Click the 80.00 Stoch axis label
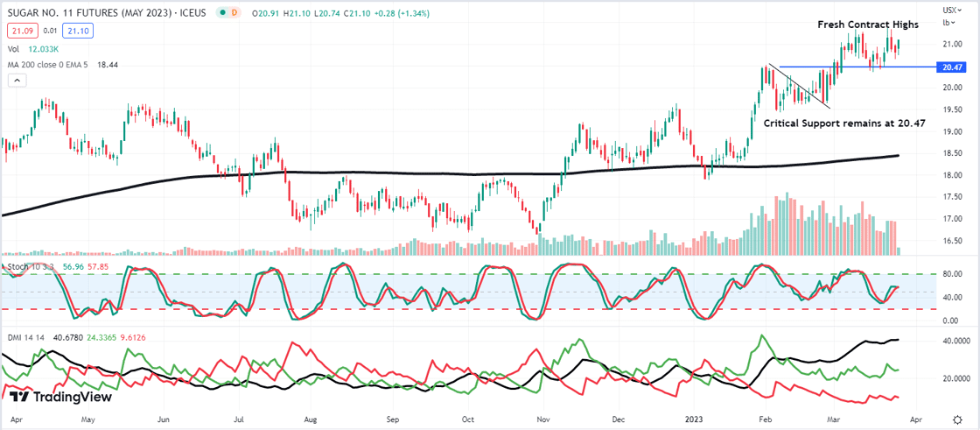This screenshot has width=980, height=430. point(952,273)
